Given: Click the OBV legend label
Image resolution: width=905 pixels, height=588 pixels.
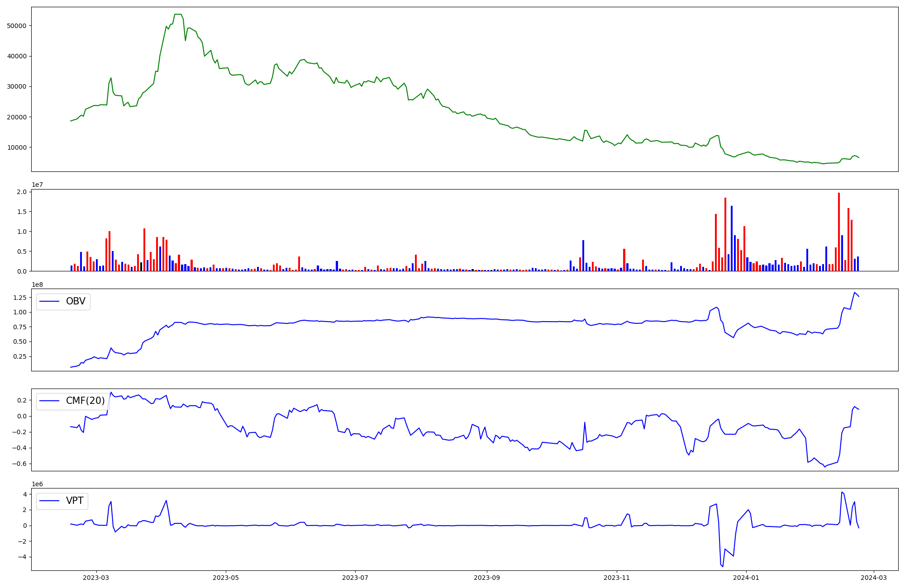Looking at the screenshot, I should point(75,301).
